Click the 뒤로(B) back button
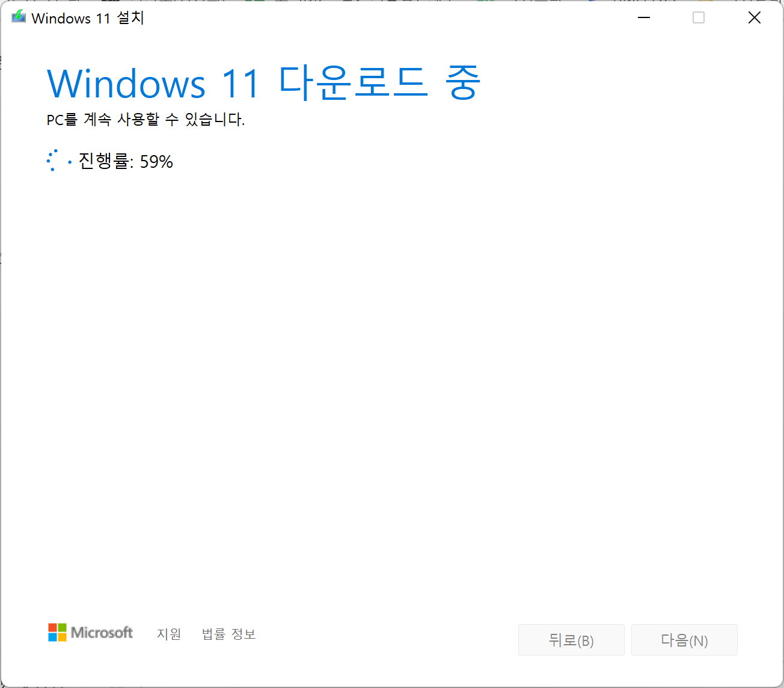Screen dimensions: 784x688 click(x=571, y=640)
